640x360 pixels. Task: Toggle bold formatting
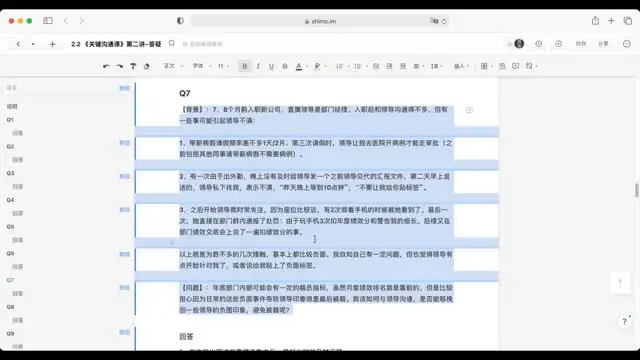(x=244, y=66)
